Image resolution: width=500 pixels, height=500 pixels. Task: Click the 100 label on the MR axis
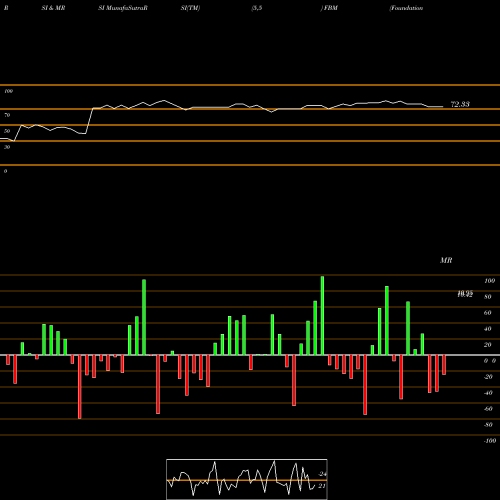[x=490, y=281]
